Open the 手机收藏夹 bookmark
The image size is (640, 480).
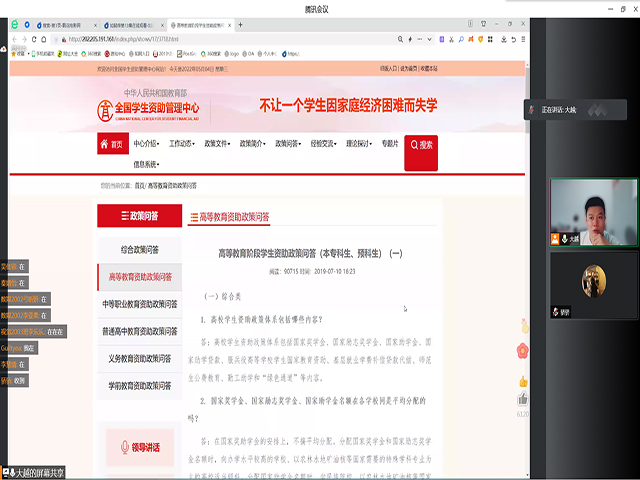click(43, 53)
